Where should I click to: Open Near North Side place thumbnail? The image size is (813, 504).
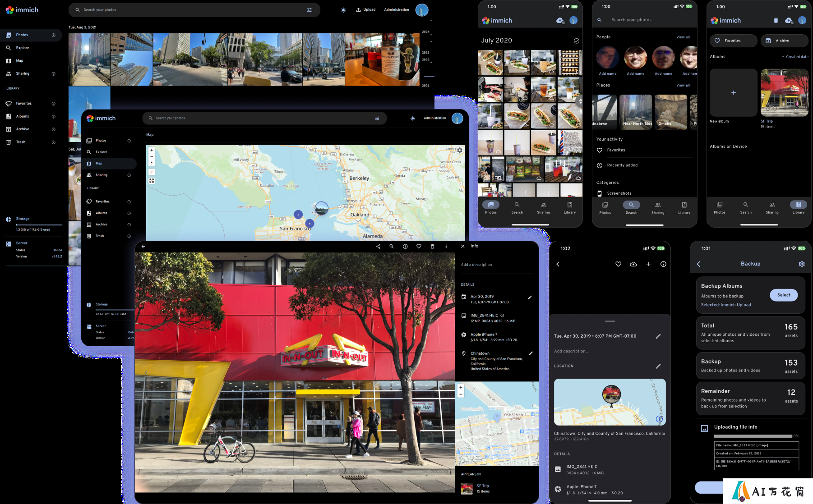tap(636, 112)
